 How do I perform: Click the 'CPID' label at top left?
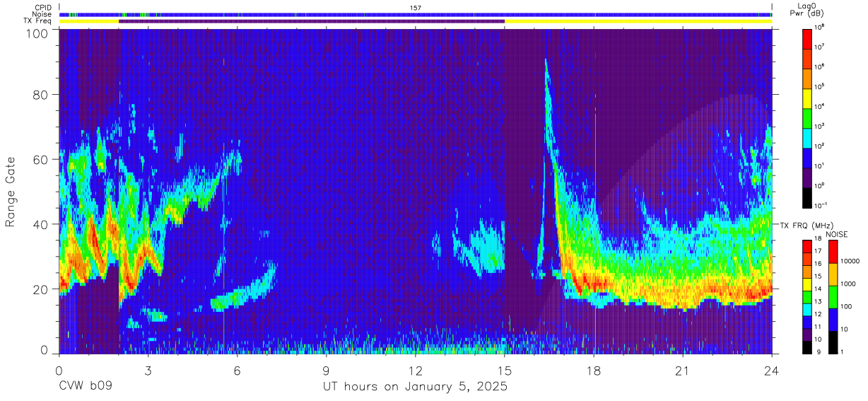pos(43,8)
